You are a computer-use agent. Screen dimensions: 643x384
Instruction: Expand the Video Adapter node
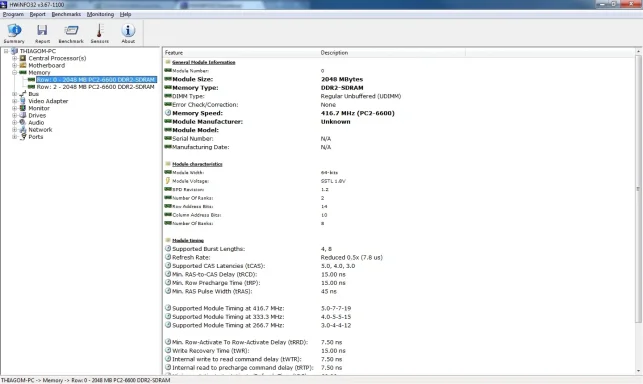[x=15, y=101]
